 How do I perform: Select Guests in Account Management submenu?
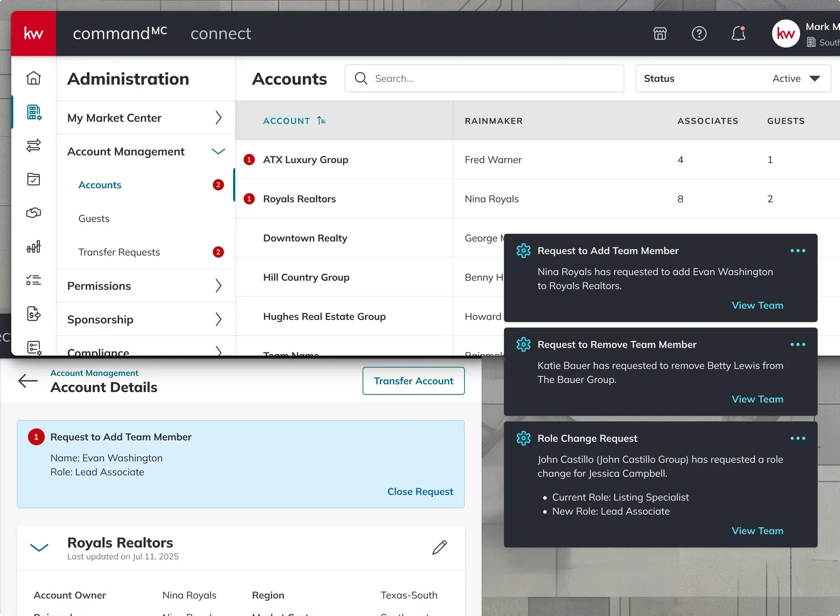(145, 218)
